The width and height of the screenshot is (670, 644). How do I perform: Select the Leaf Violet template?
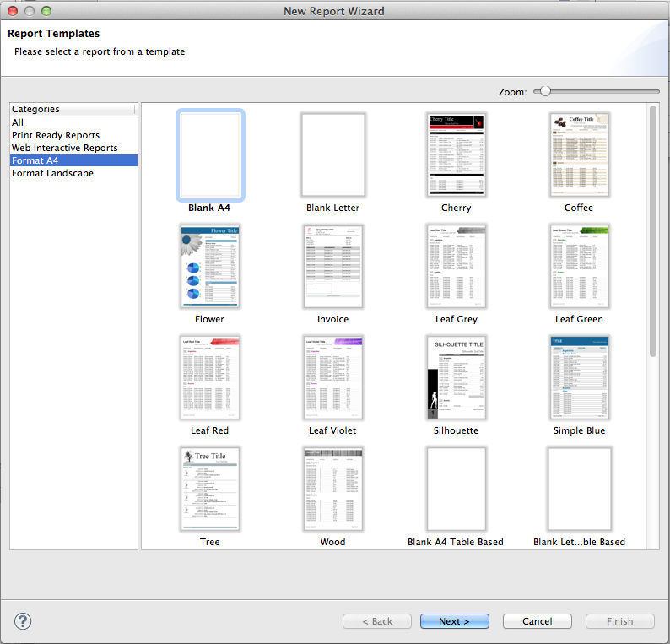coord(332,378)
